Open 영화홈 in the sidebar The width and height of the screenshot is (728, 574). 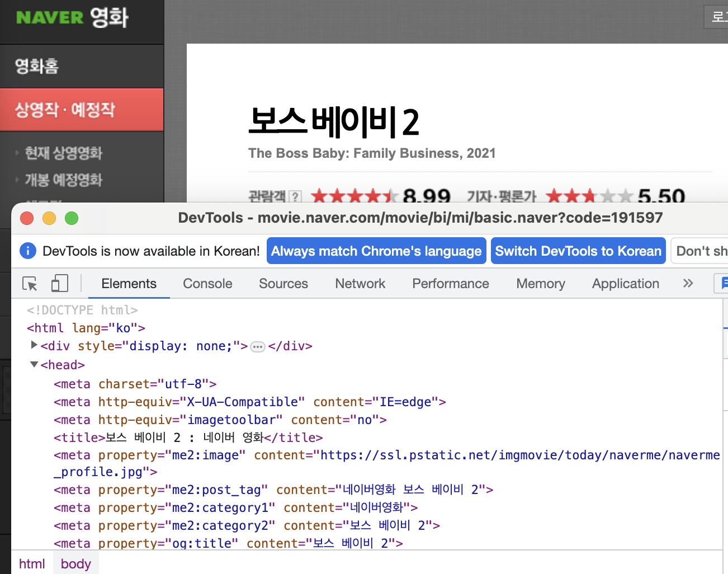click(37, 66)
